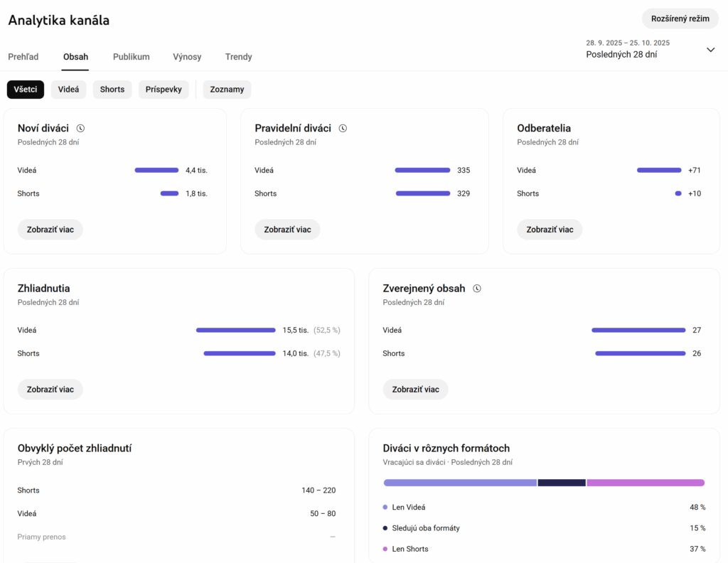
Task: Select the Všetci filter chip
Action: 26,90
